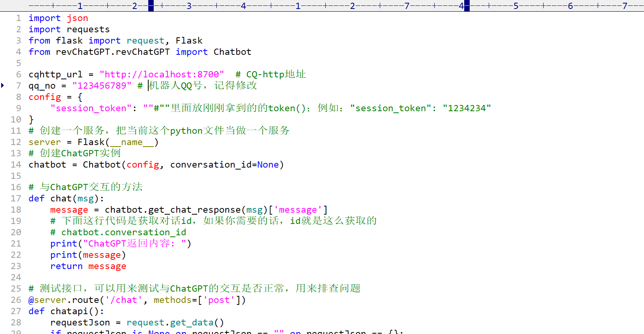Image resolution: width=644 pixels, height=334 pixels.
Task: Click the example value "1234234" on line 9
Action: click(x=467, y=108)
